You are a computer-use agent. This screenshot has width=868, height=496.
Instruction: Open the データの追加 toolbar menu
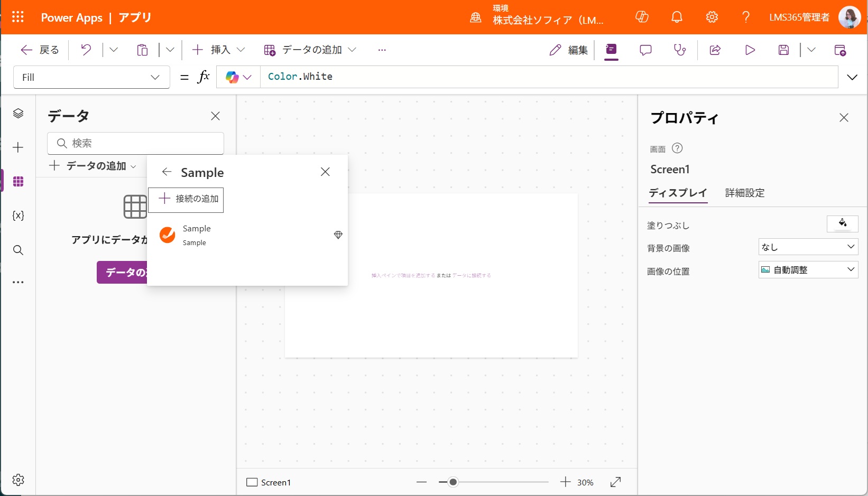click(x=310, y=50)
